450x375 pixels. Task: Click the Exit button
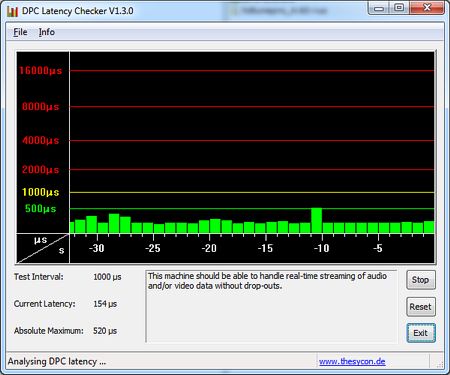pyautogui.click(x=421, y=333)
